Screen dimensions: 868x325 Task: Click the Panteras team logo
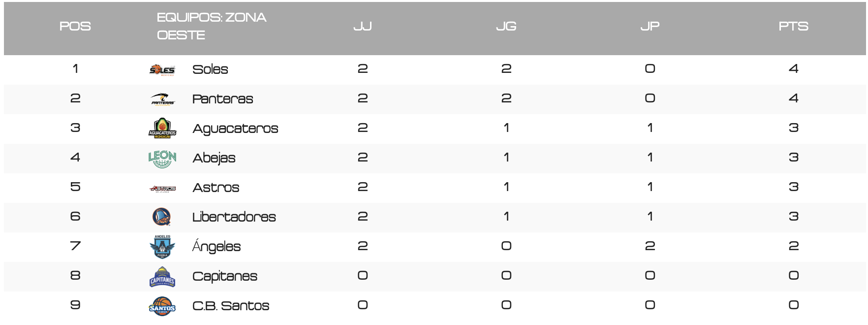pyautogui.click(x=162, y=99)
